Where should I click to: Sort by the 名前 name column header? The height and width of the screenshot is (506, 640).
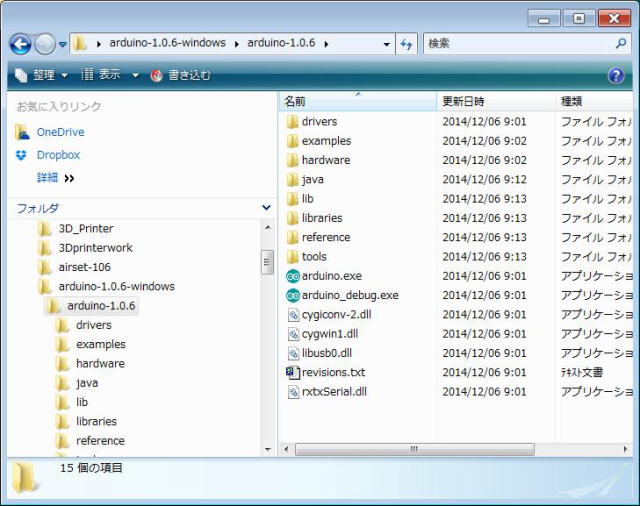click(358, 101)
